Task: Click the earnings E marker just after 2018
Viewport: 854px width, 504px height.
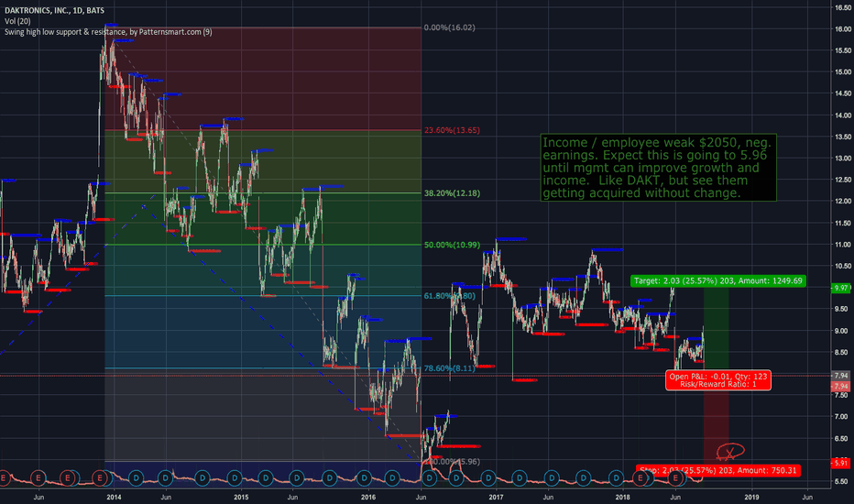Action: coord(640,477)
